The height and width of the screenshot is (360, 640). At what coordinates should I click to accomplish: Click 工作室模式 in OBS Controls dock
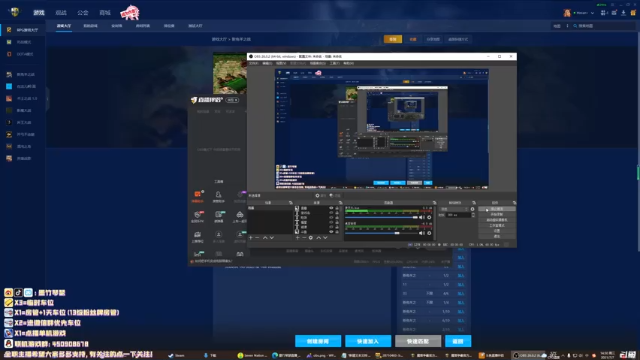pyautogui.click(x=497, y=225)
